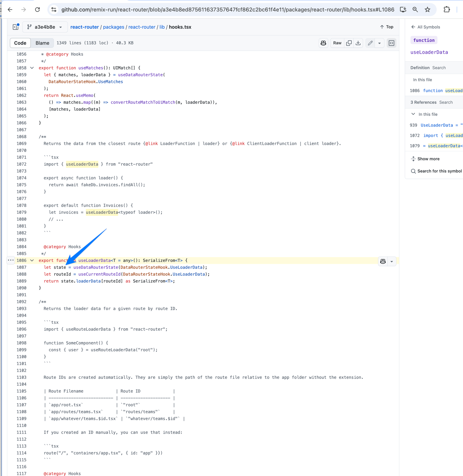Open the react-router repository breadcrumb
The width and height of the screenshot is (463, 476).
(x=85, y=27)
